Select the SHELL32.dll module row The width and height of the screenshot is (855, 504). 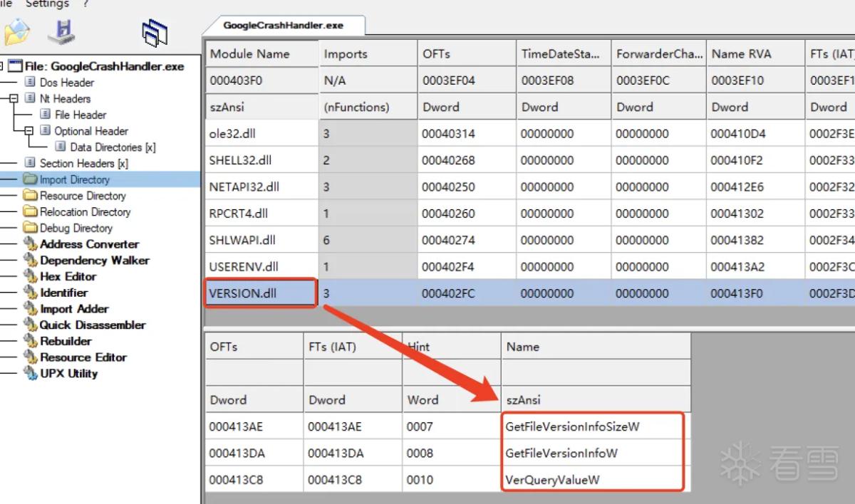pos(530,160)
